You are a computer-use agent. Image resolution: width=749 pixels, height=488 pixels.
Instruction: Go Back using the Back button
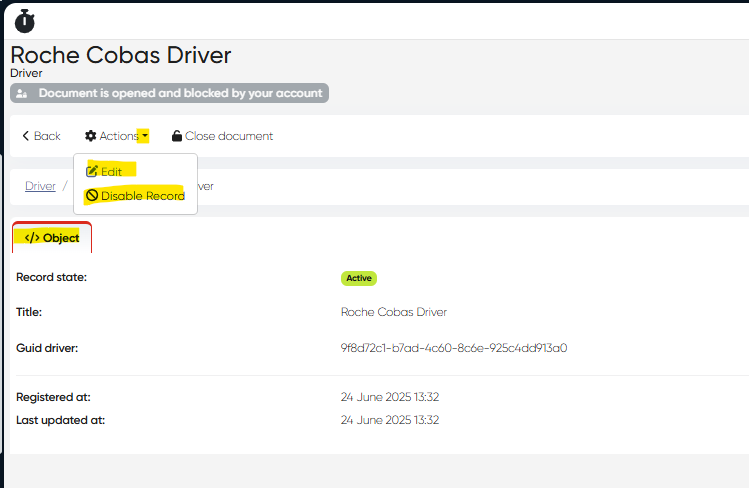[41, 136]
